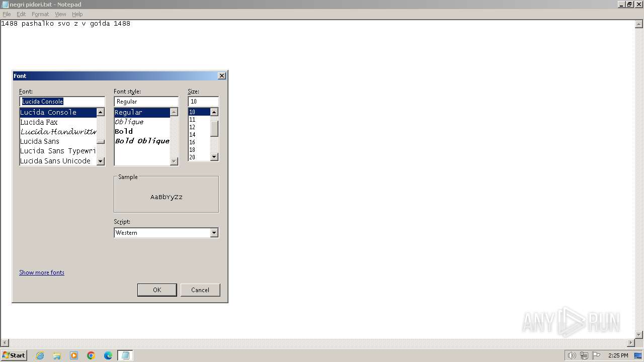Screen dimensions: 644x362
Task: Click the Action Center flag icon
Action: [x=596, y=355]
